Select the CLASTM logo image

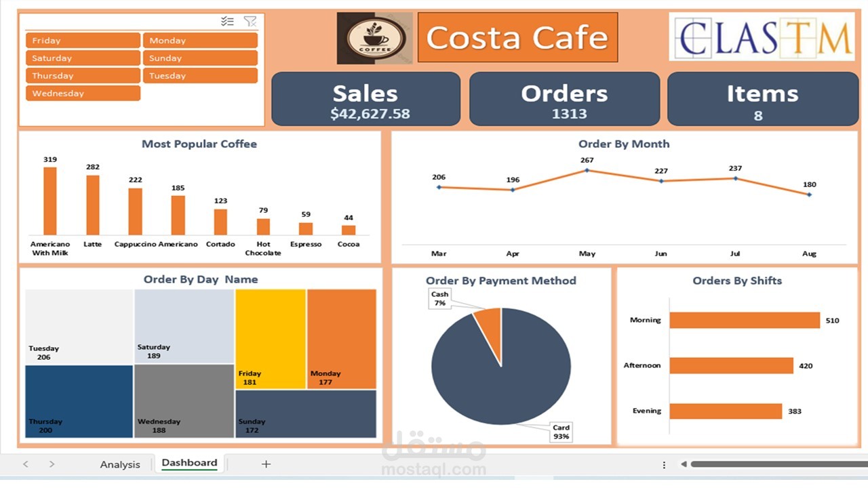coord(762,37)
